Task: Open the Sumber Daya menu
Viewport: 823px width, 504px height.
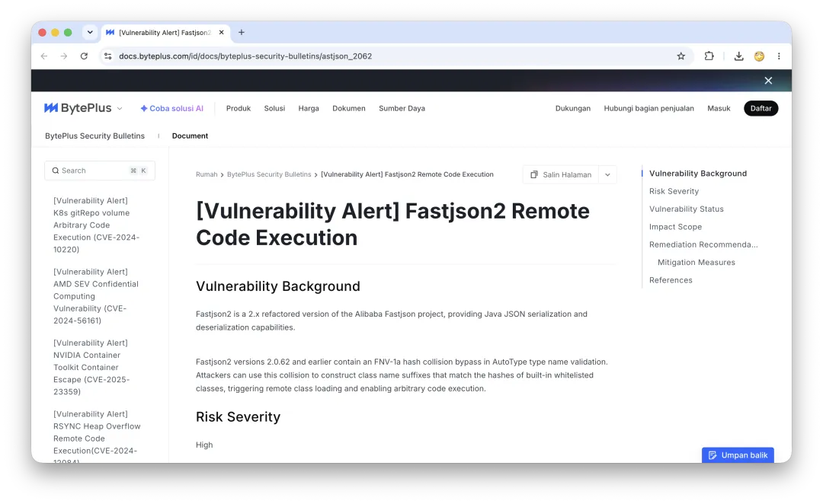Action: click(402, 109)
